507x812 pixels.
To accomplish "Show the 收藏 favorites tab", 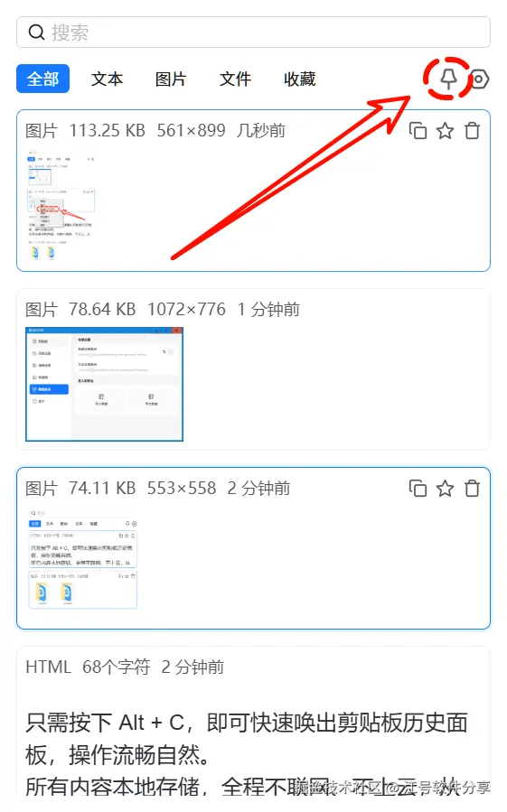I will coord(300,79).
